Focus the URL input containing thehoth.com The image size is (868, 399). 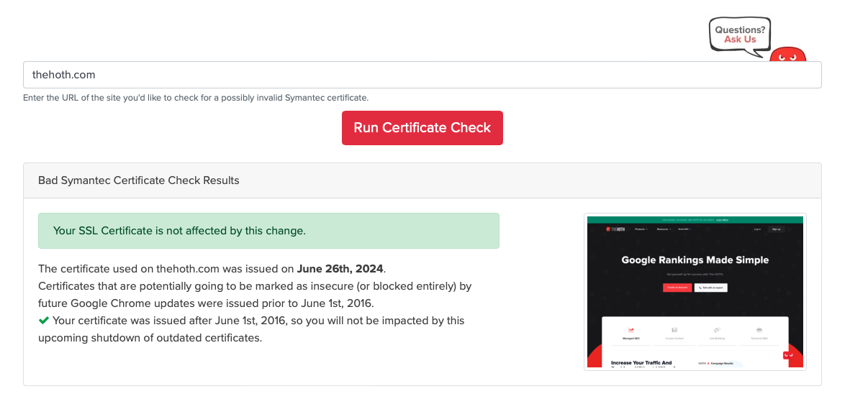[422, 75]
